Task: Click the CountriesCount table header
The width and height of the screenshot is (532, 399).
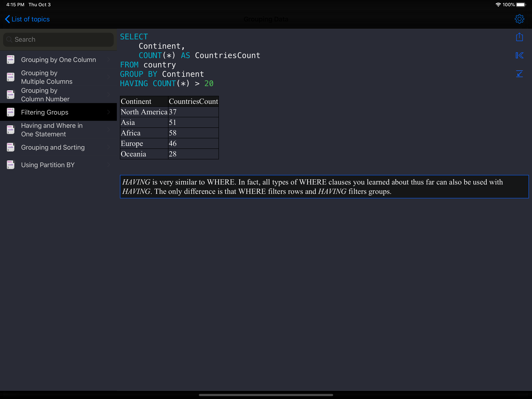Action: [193, 101]
